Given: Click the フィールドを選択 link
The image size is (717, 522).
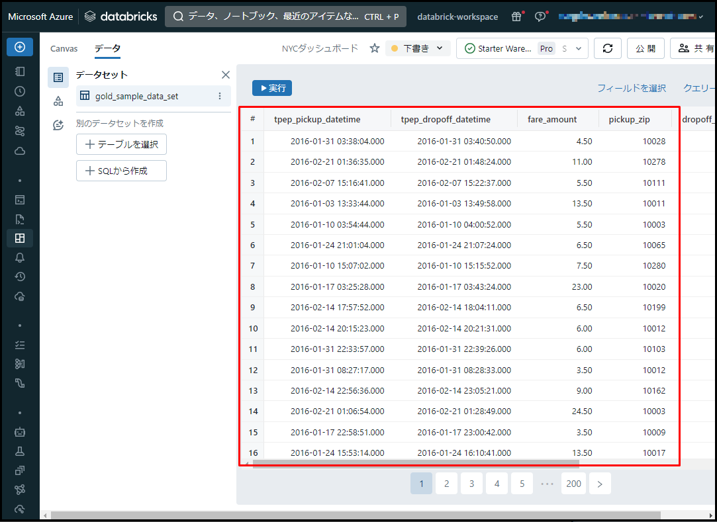Looking at the screenshot, I should 631,88.
